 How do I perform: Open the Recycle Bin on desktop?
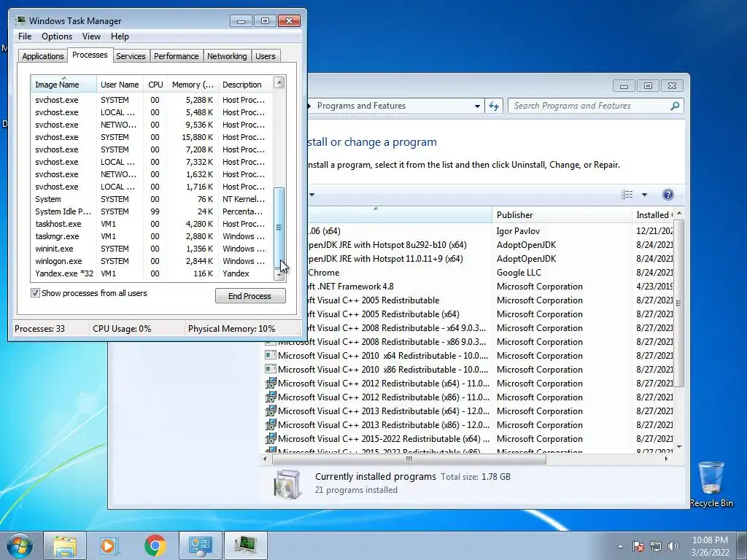[711, 484]
